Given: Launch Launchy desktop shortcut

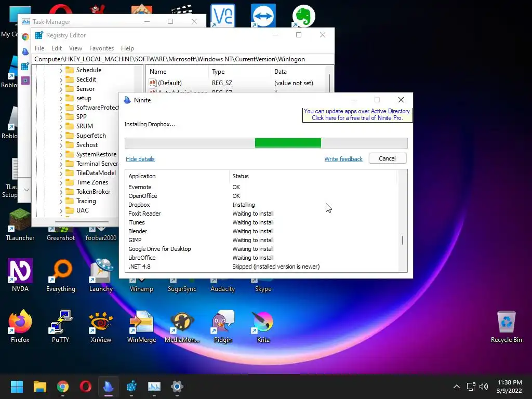Looking at the screenshot, I should (x=101, y=275).
